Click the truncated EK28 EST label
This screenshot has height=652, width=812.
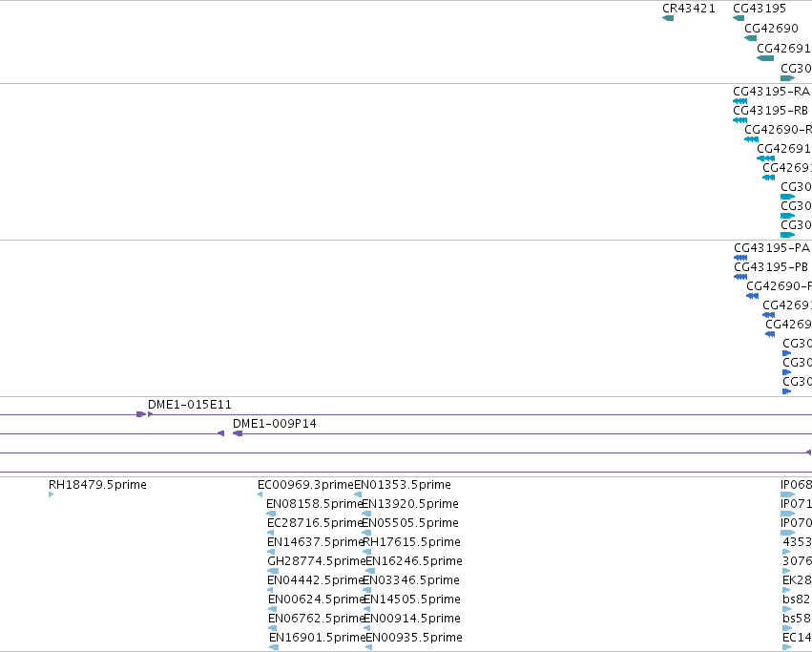(797, 581)
